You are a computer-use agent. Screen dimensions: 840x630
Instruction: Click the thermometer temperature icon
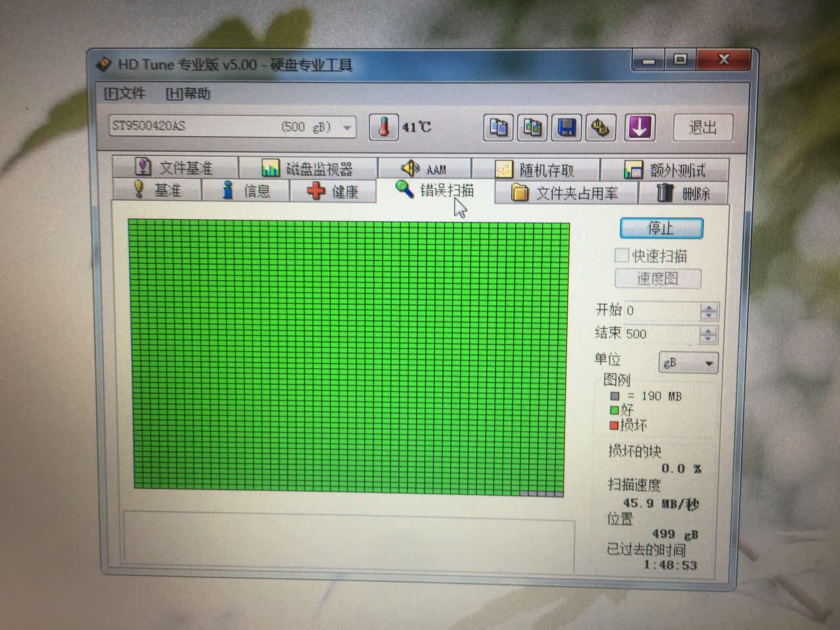click(x=384, y=127)
